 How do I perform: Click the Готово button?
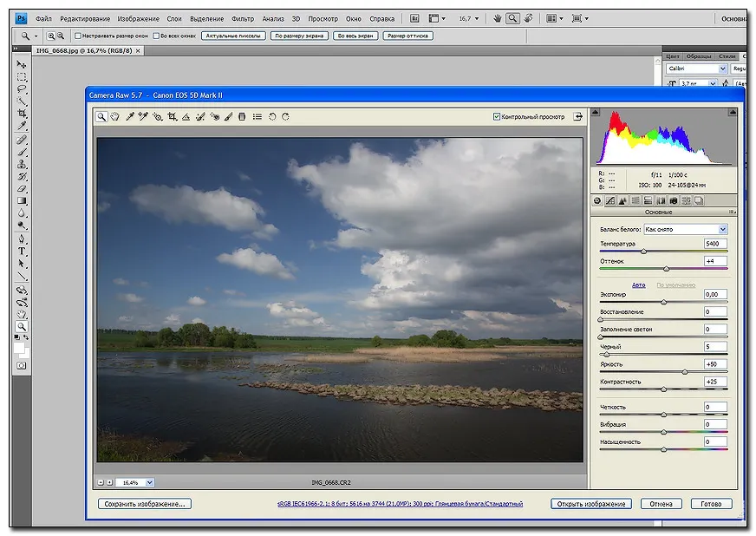[711, 504]
